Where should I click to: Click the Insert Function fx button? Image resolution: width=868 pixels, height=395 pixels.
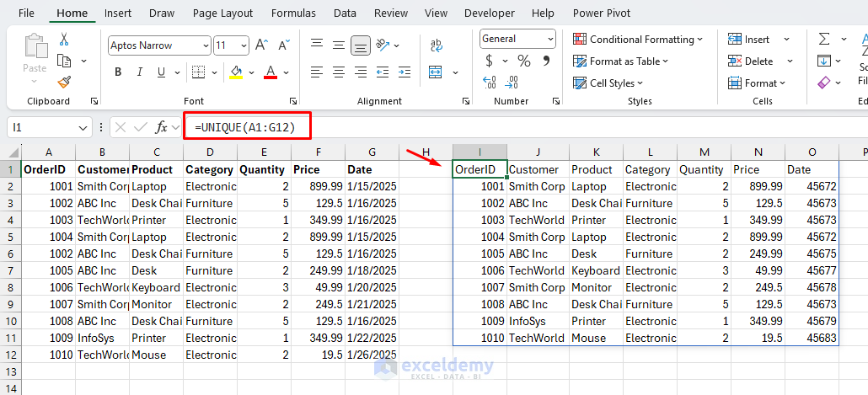pos(161,128)
